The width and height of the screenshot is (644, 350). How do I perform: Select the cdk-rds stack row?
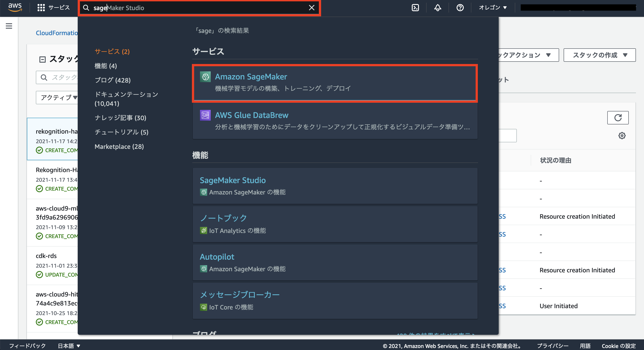pyautogui.click(x=52, y=266)
